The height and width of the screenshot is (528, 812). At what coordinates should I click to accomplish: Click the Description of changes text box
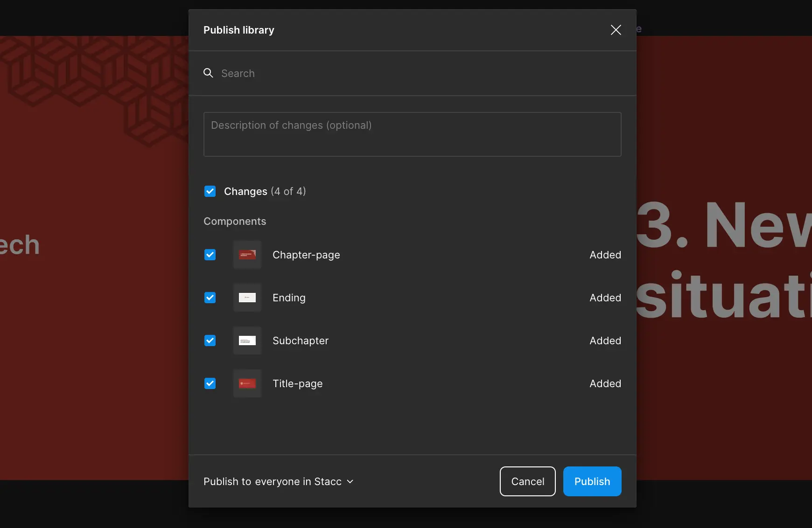[x=412, y=134]
